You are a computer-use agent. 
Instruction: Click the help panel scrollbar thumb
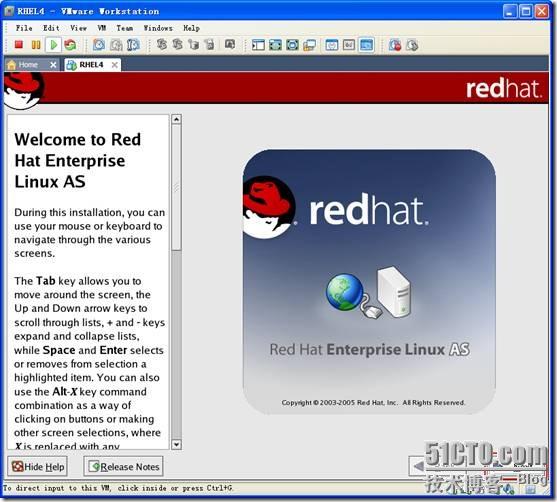(x=177, y=187)
